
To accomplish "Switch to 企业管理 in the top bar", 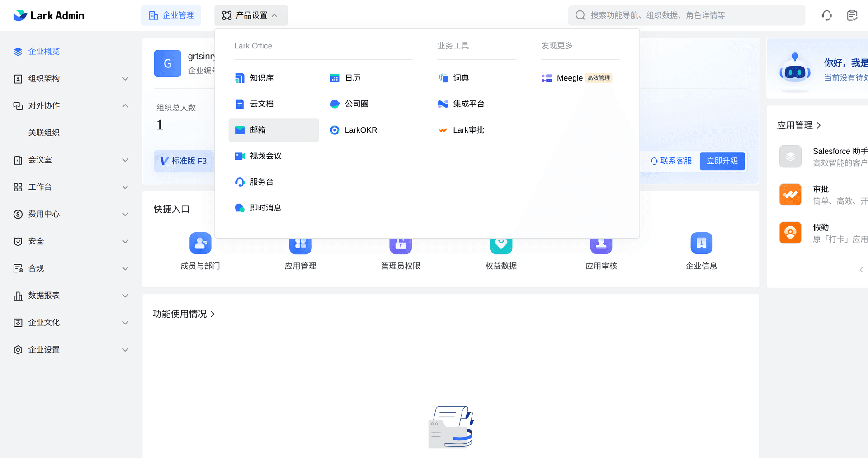I will click(x=171, y=15).
